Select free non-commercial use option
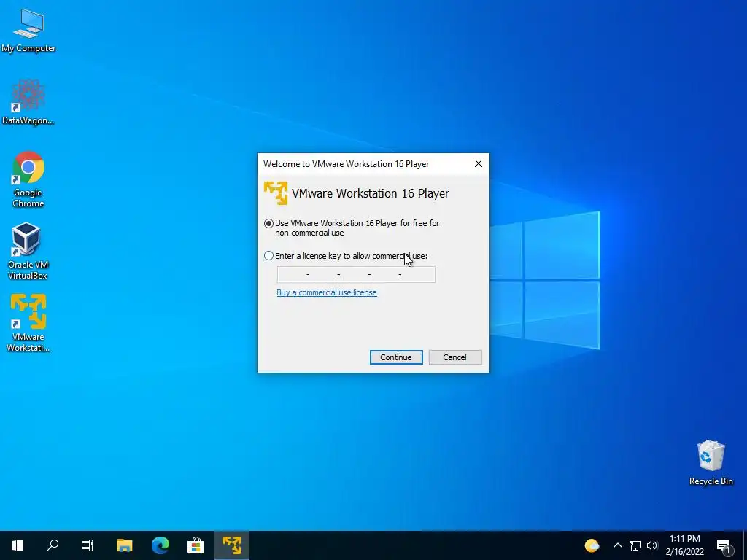This screenshot has width=747, height=560. tap(352, 227)
